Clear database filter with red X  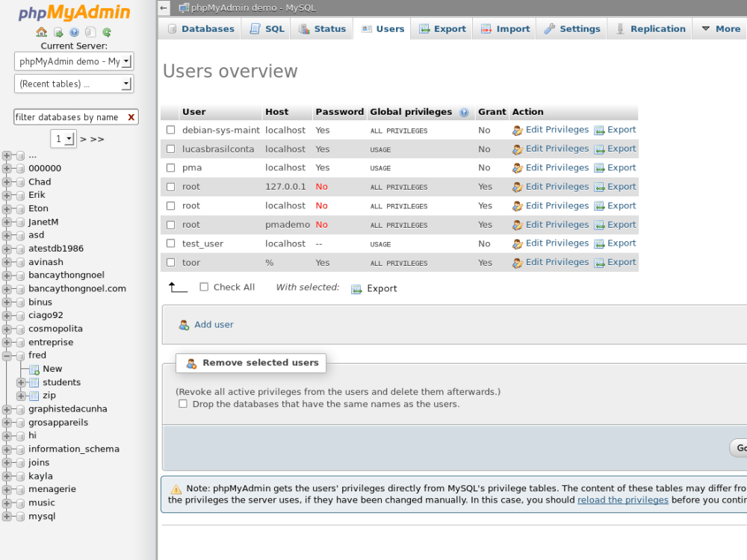click(131, 117)
